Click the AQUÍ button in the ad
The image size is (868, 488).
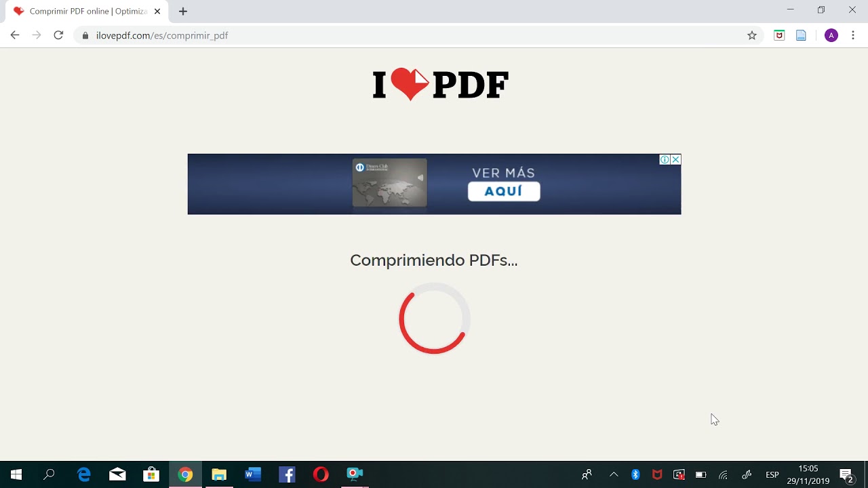tap(504, 191)
